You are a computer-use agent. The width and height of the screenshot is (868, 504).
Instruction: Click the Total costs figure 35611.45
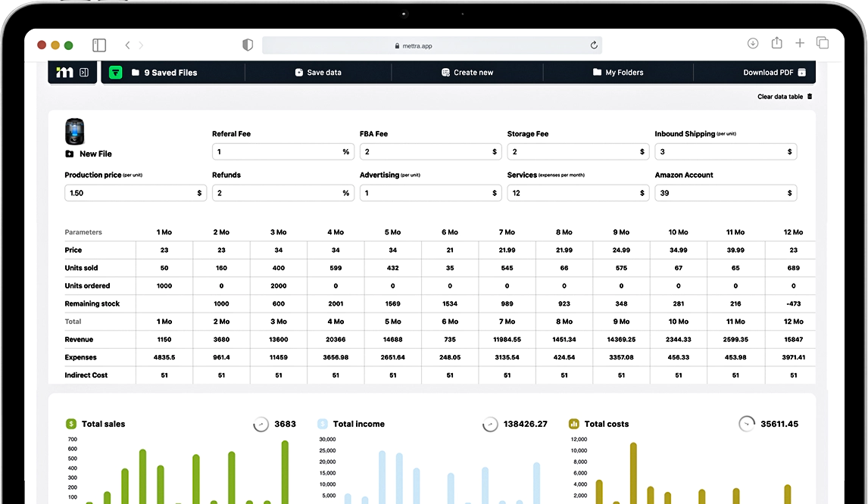coord(779,424)
